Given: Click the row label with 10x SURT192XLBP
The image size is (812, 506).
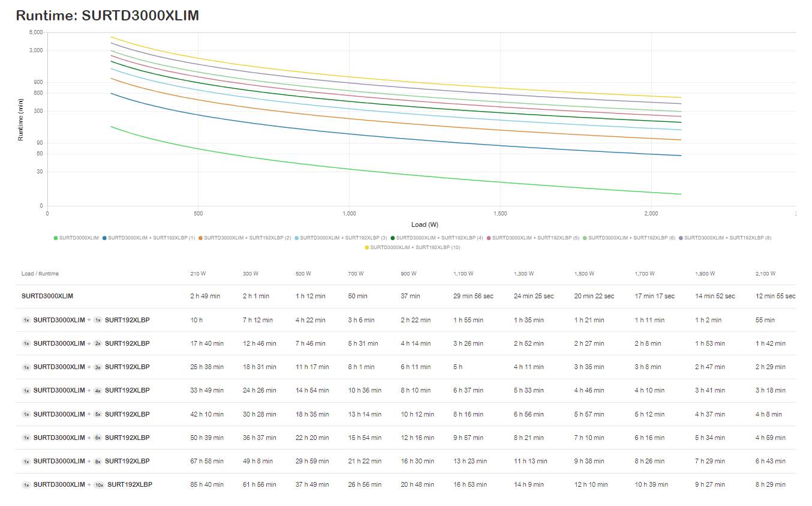Looking at the screenshot, I should click(87, 484).
